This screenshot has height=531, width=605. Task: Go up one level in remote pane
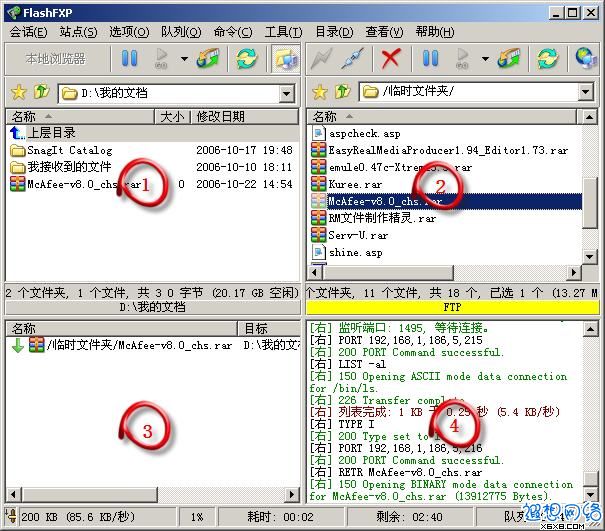coord(343,91)
